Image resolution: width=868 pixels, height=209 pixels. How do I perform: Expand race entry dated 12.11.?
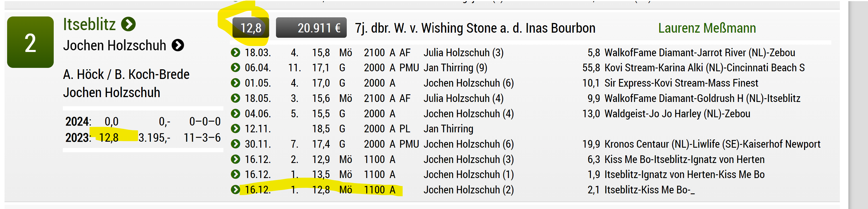pos(236,129)
